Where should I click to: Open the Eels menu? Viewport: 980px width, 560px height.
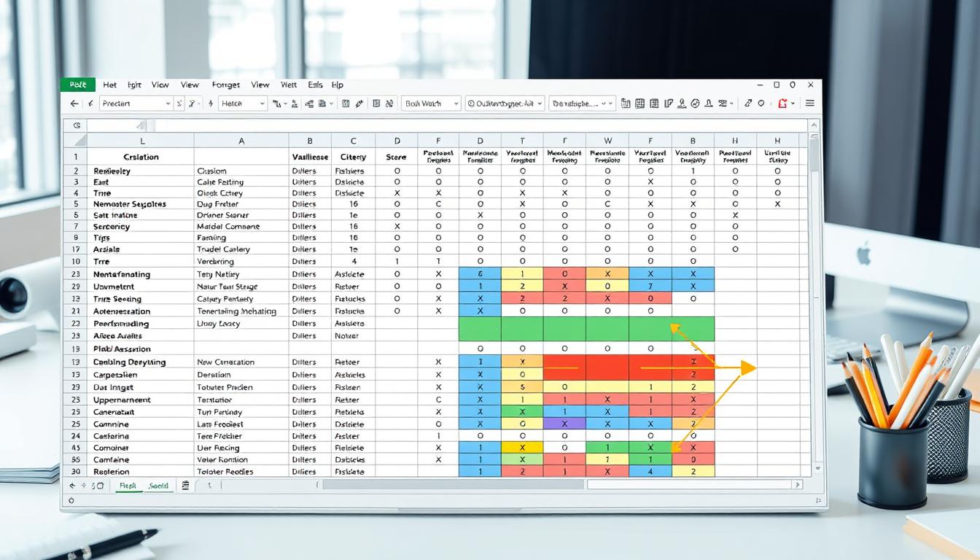(x=315, y=85)
